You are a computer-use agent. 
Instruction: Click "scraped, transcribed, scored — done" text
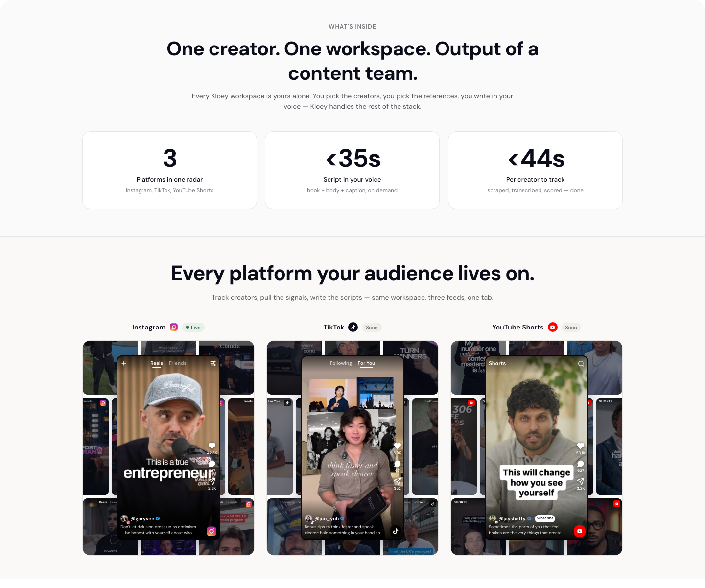click(535, 190)
